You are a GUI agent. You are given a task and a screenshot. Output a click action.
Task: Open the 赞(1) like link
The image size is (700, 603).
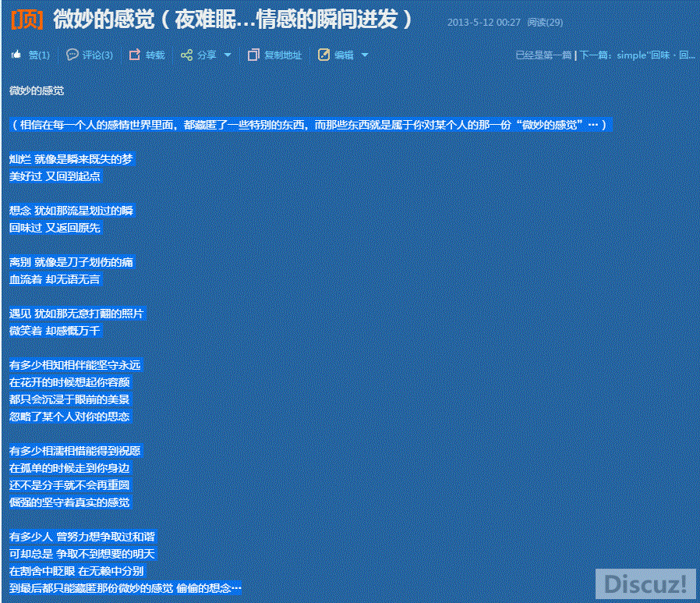(x=39, y=55)
